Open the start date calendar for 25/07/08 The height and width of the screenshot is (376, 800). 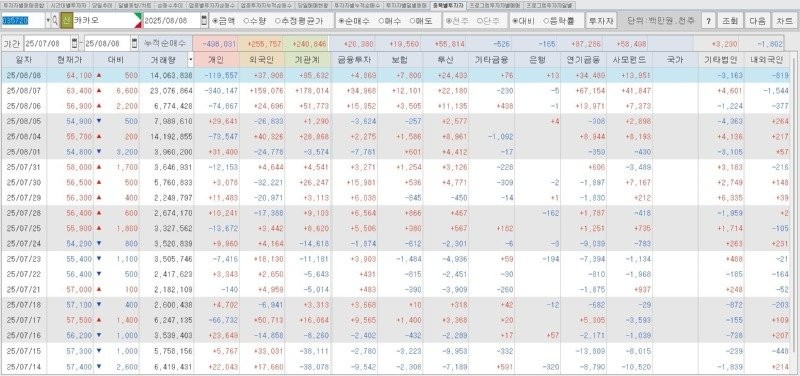click(x=75, y=42)
